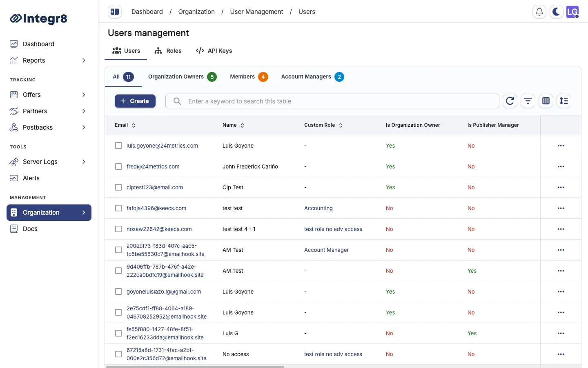The width and height of the screenshot is (588, 368).
Task: Open row actions for fred@24metrics.com
Action: pos(561,166)
